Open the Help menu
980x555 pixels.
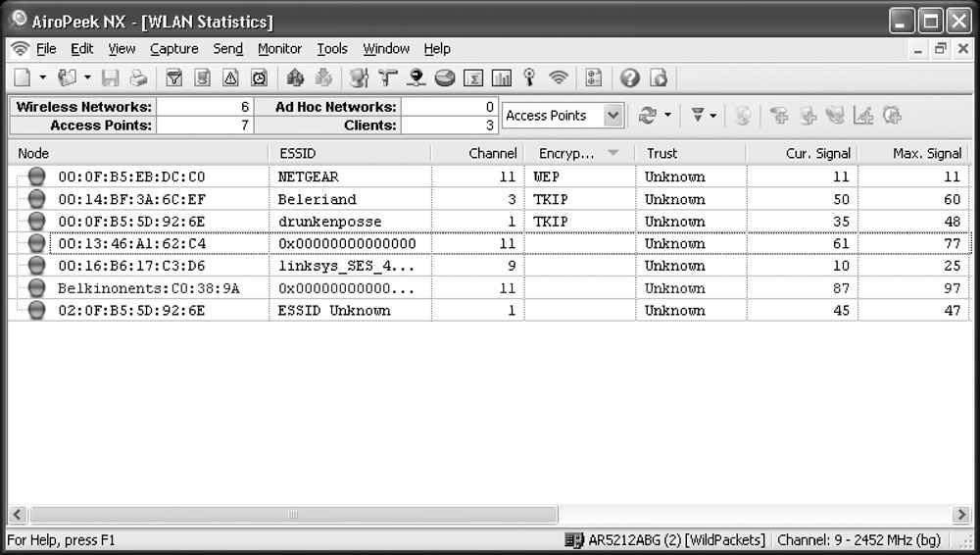[437, 49]
